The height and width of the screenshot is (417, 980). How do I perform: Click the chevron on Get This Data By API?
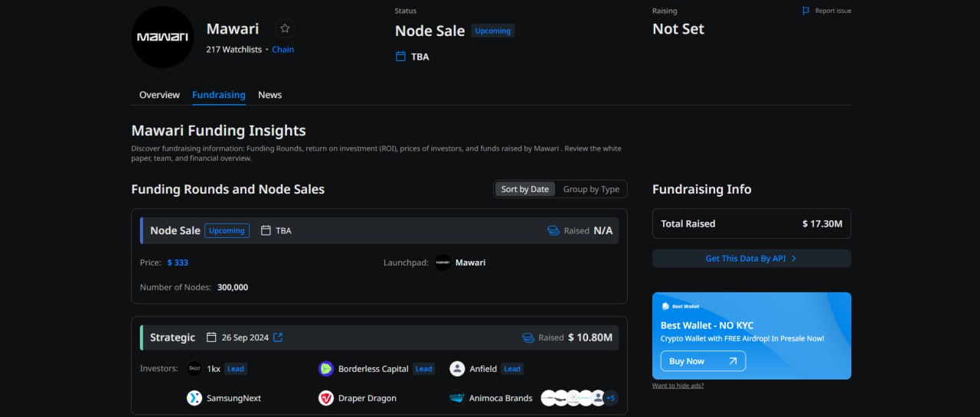click(794, 259)
